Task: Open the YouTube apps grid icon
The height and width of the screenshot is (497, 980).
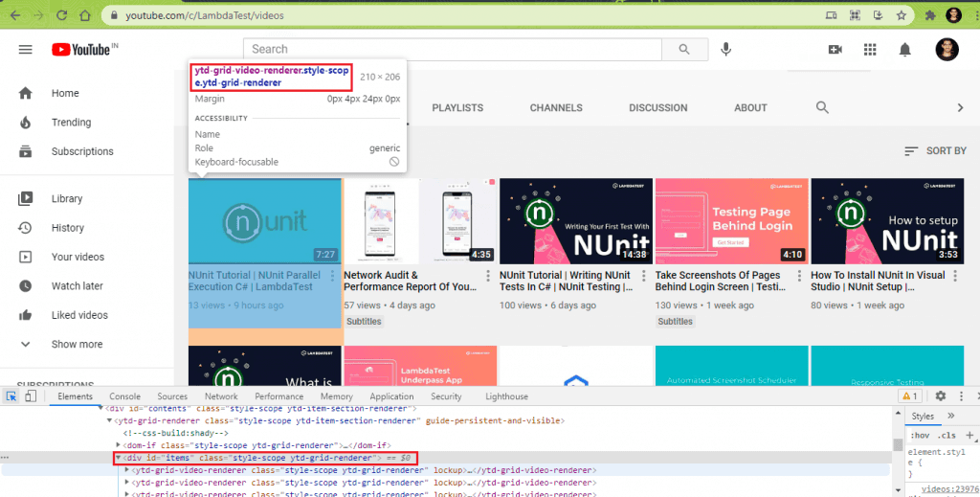Action: [870, 50]
